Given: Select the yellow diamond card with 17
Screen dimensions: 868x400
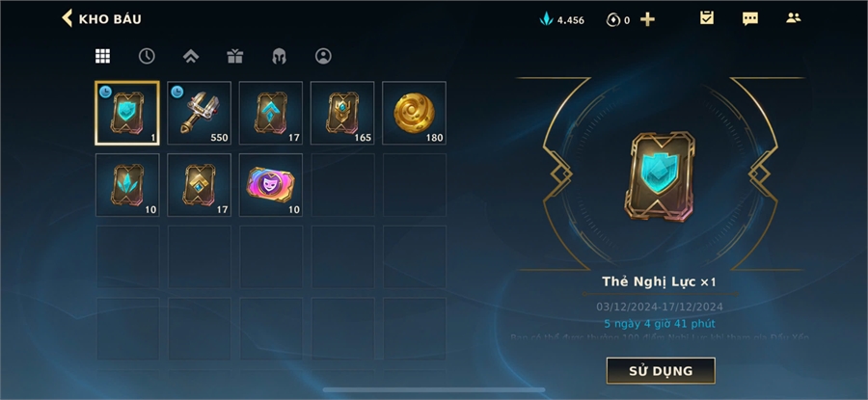Looking at the screenshot, I should [x=200, y=185].
